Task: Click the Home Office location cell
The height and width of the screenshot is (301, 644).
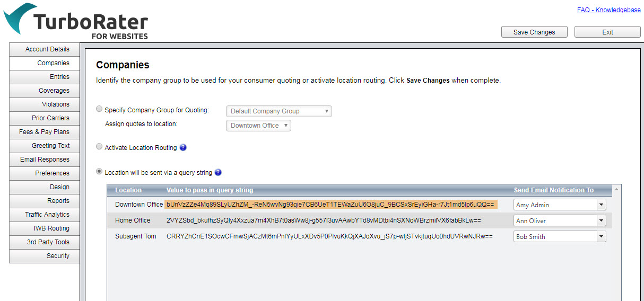Action: pyautogui.click(x=133, y=220)
